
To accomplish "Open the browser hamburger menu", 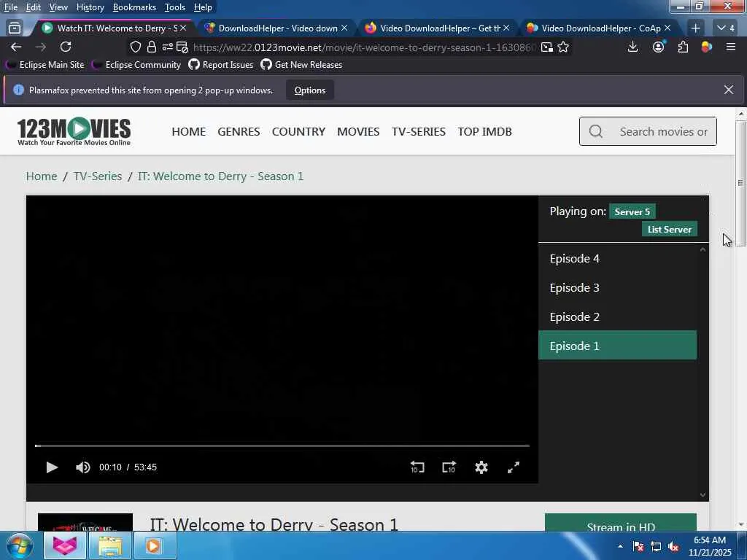I will [730, 47].
